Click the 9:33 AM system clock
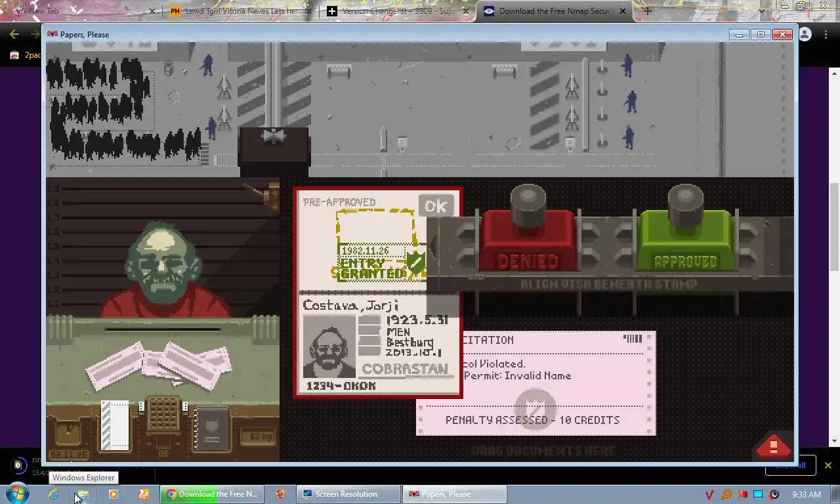 point(807,494)
